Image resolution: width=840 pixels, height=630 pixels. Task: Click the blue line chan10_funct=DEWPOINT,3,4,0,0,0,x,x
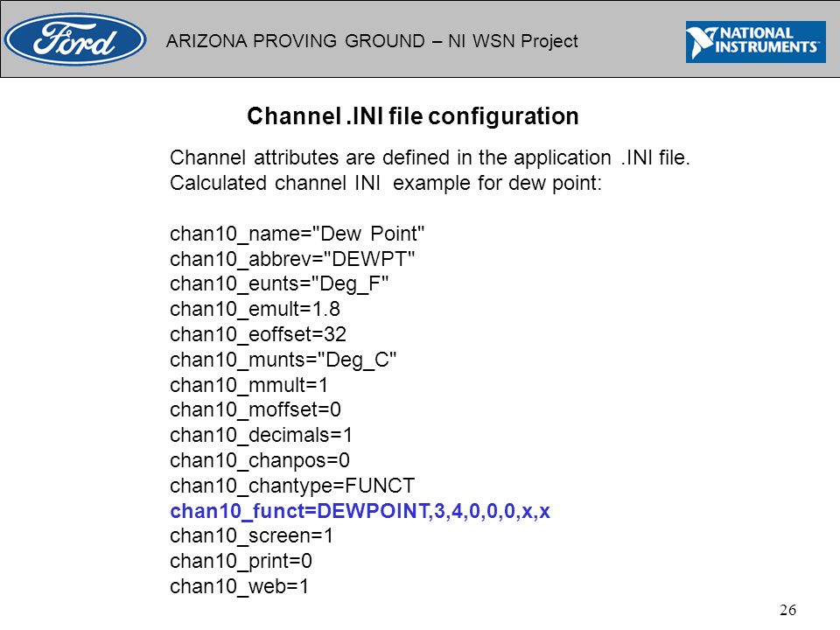[x=360, y=512]
